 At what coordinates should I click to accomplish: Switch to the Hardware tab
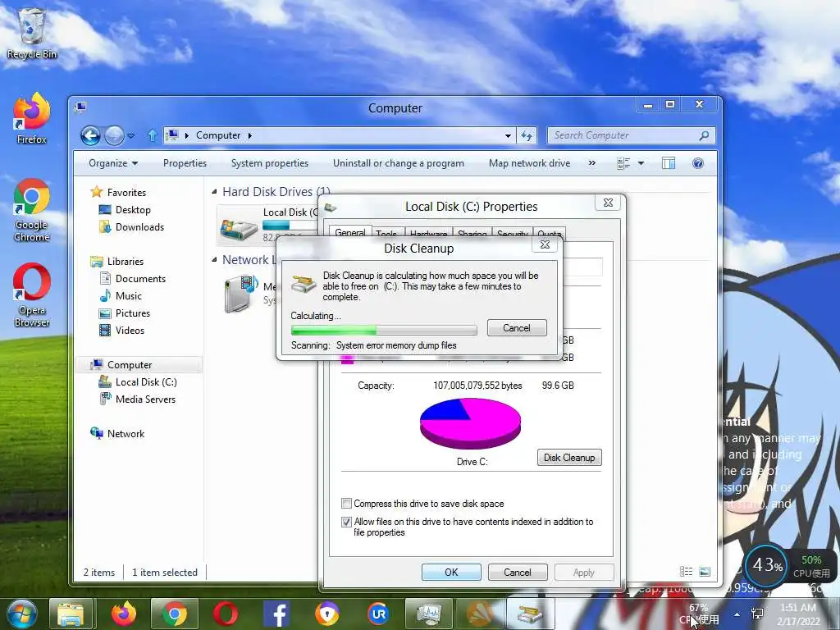(428, 234)
